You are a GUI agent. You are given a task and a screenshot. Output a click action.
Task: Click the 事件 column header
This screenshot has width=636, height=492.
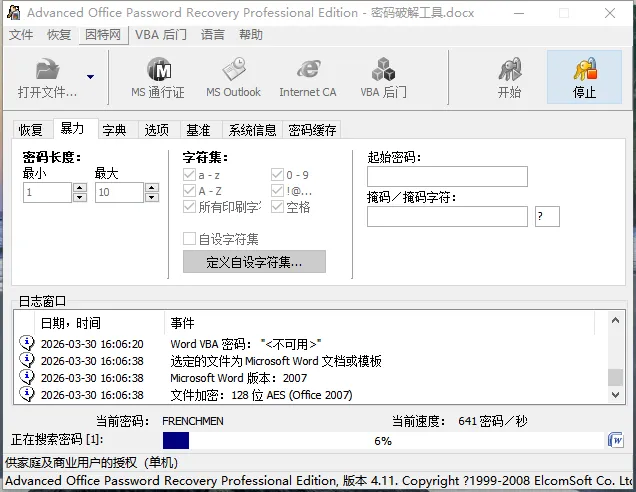379,323
